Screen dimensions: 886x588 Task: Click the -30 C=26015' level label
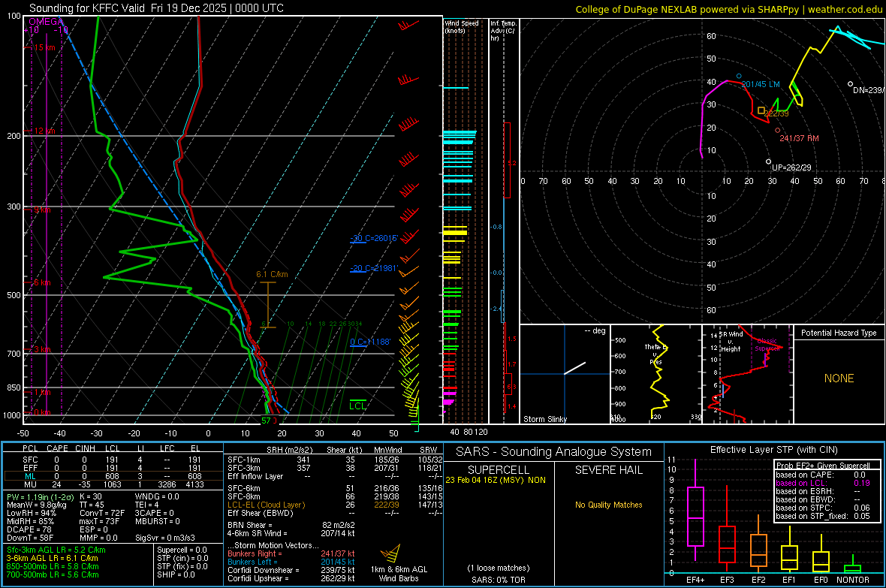coord(374,238)
